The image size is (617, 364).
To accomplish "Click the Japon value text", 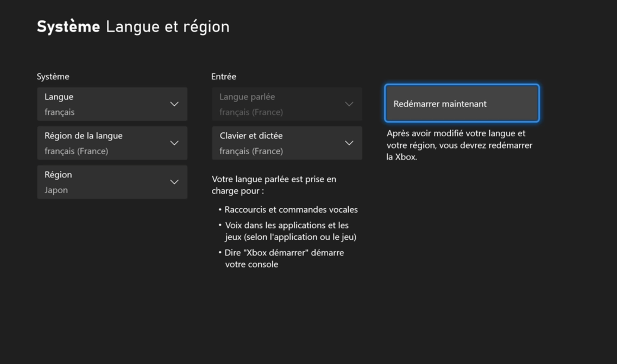I will pyautogui.click(x=56, y=190).
